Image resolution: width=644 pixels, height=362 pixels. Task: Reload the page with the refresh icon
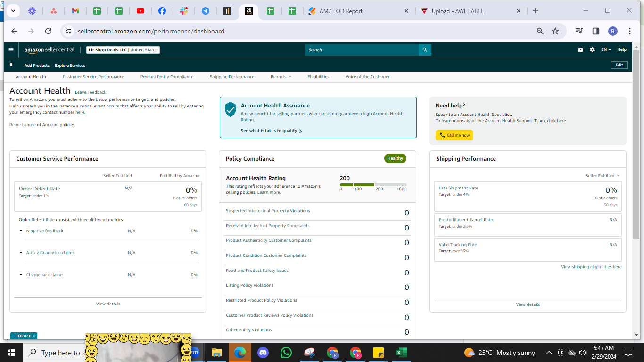pos(48,31)
